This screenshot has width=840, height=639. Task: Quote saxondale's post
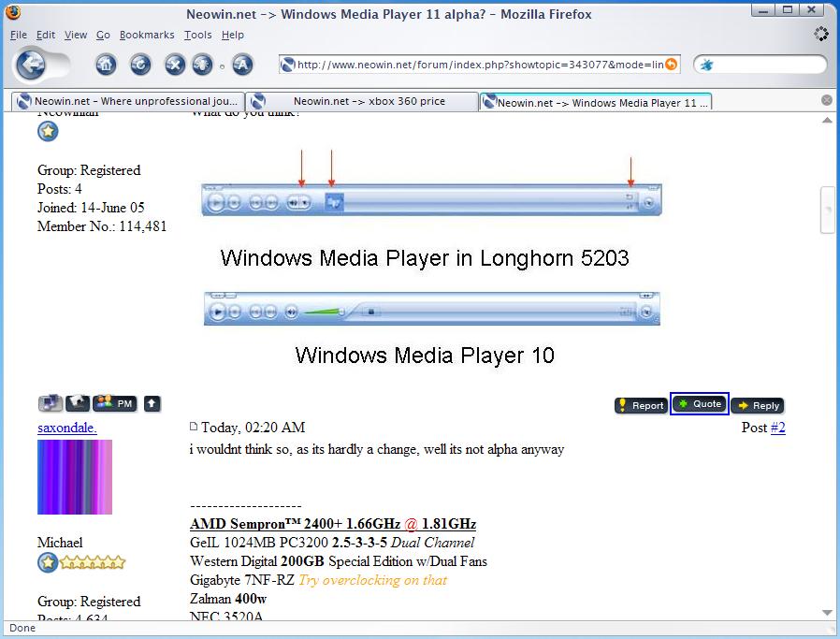click(700, 404)
